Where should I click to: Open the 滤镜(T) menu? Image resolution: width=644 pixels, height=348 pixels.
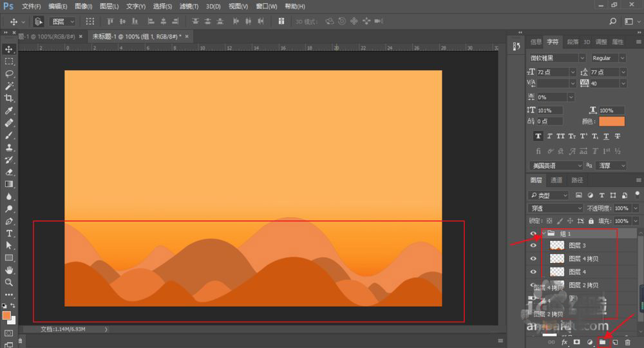pos(189,6)
